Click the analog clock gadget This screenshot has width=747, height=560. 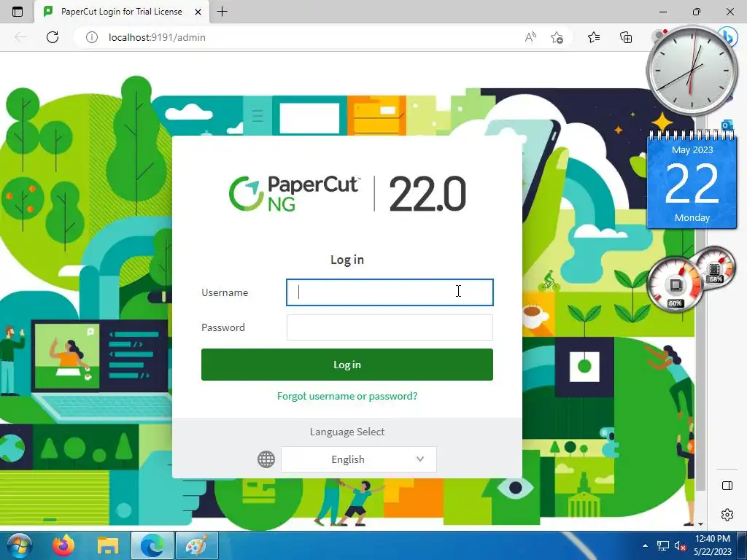click(691, 71)
